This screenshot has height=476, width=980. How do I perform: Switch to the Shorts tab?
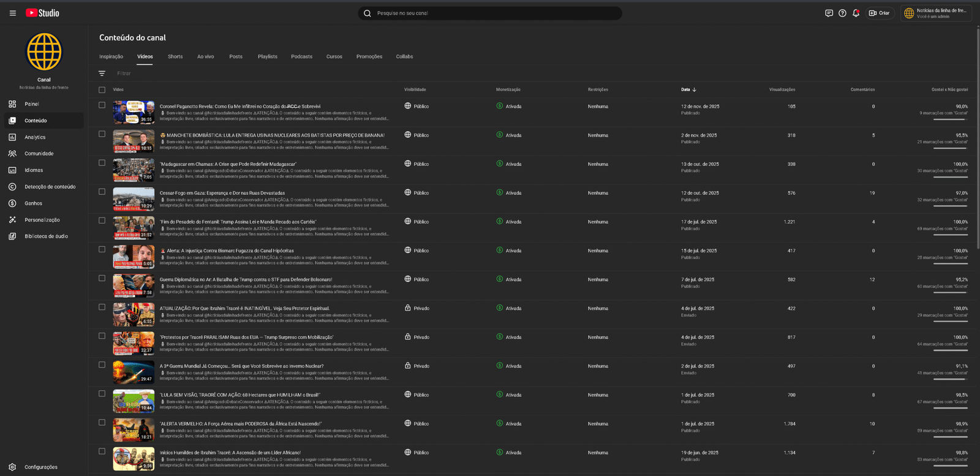click(x=175, y=56)
